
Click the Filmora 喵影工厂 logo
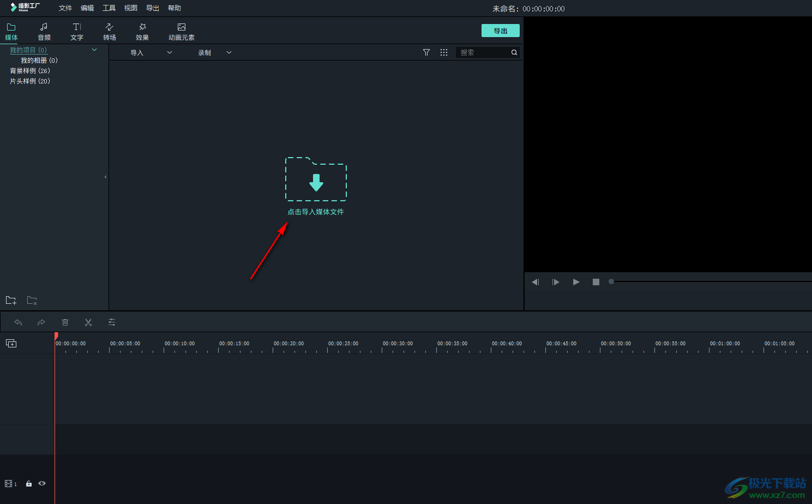(x=25, y=7)
